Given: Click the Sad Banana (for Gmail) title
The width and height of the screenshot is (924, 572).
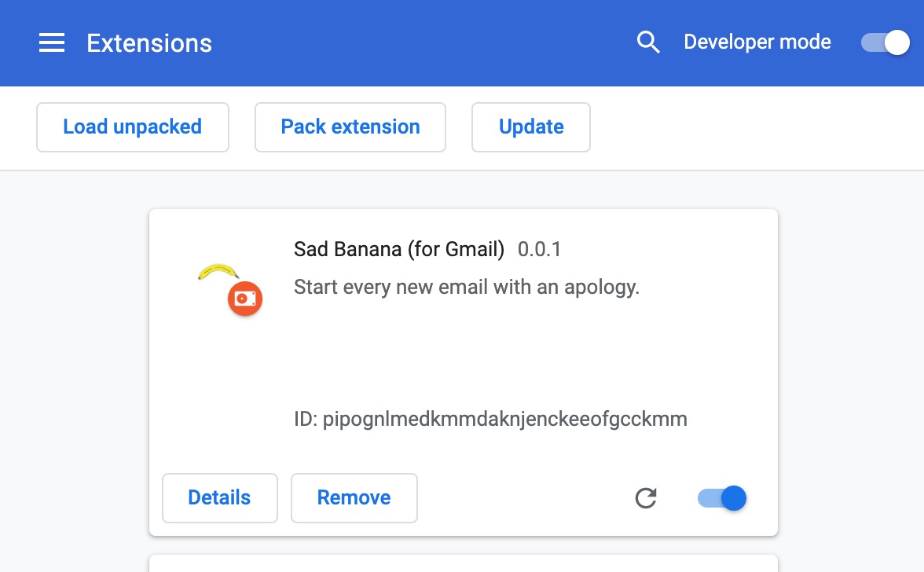Looking at the screenshot, I should point(399,249).
